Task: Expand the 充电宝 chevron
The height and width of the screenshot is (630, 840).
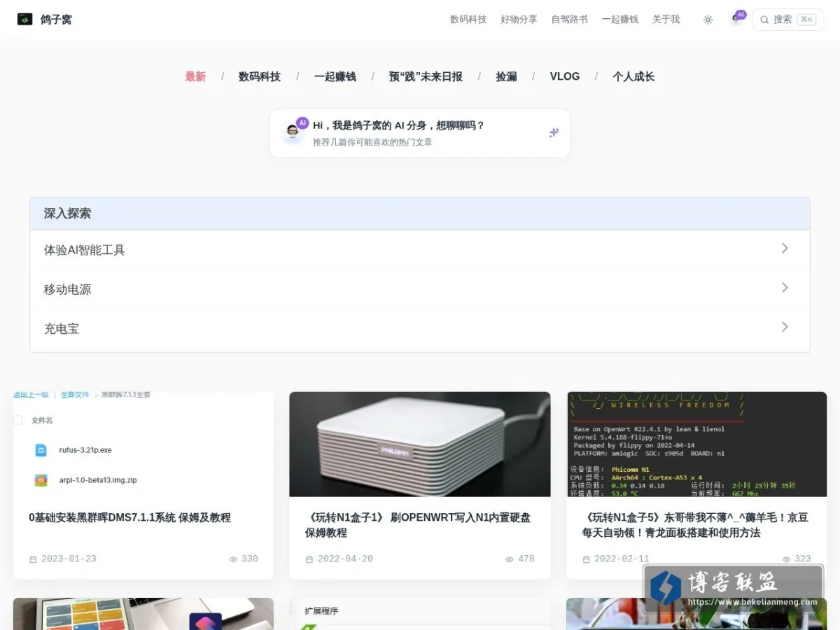Action: point(785,327)
